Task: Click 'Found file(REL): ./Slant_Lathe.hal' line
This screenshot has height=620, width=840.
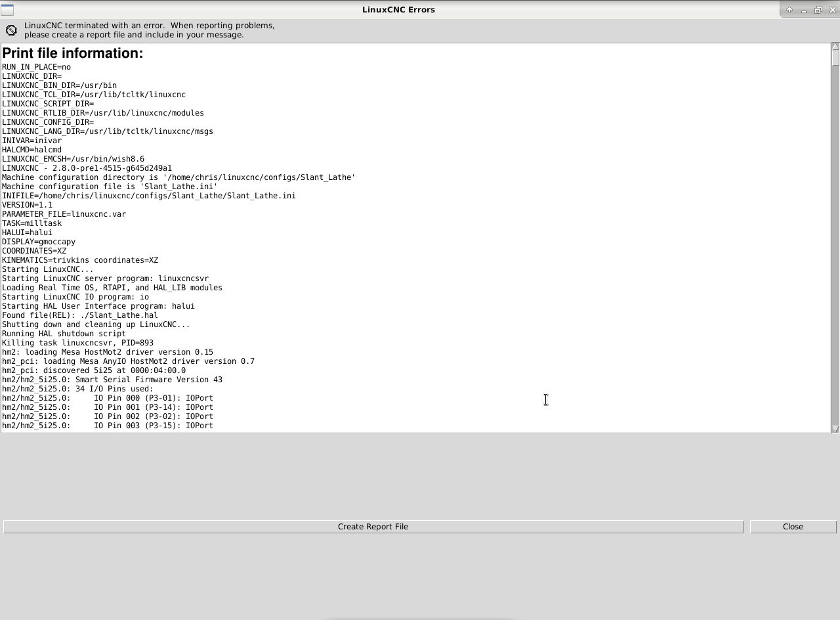Action: point(80,315)
